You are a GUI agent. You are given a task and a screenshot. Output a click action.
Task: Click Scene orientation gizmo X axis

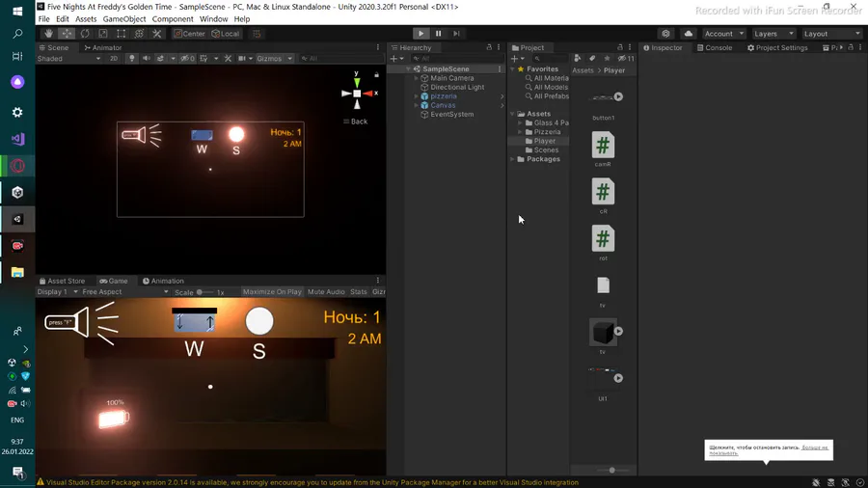pos(369,94)
